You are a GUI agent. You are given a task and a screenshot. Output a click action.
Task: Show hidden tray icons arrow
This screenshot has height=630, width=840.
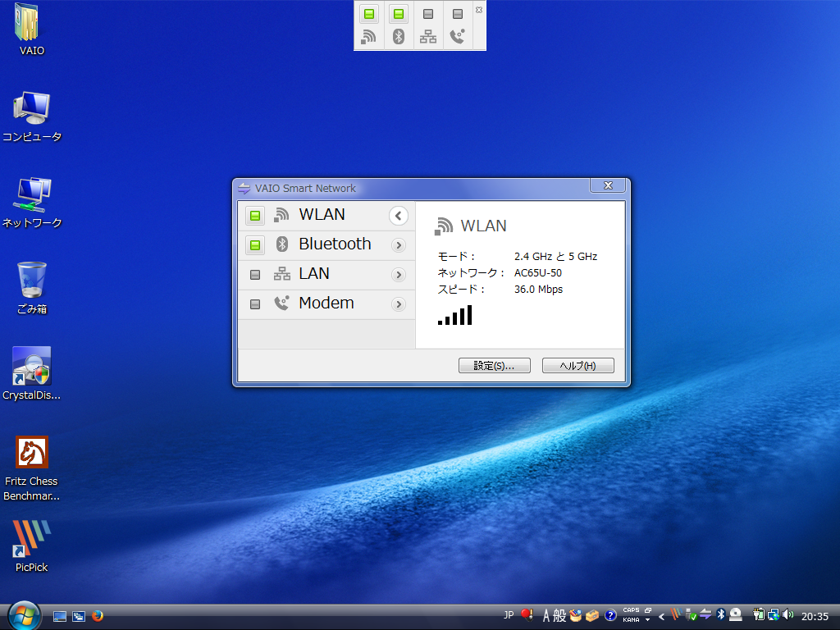click(662, 616)
